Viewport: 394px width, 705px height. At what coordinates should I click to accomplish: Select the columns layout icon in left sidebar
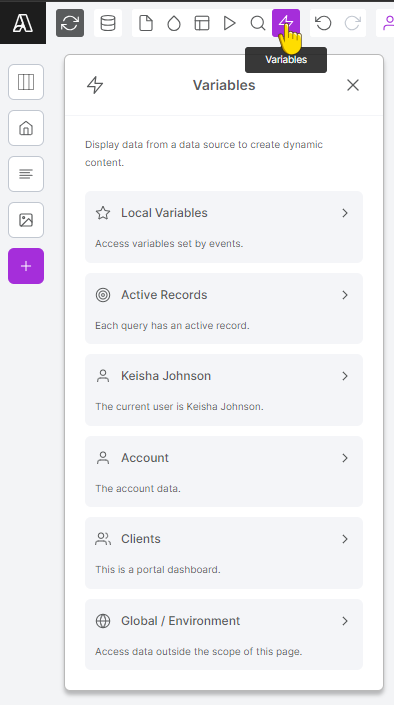(x=26, y=82)
